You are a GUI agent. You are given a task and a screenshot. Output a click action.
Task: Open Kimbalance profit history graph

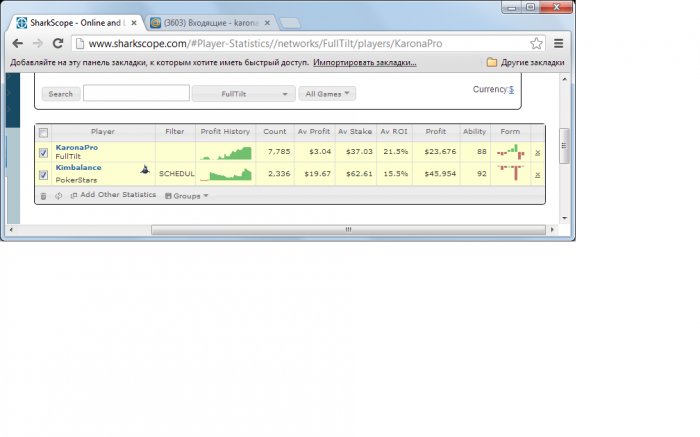tap(226, 174)
